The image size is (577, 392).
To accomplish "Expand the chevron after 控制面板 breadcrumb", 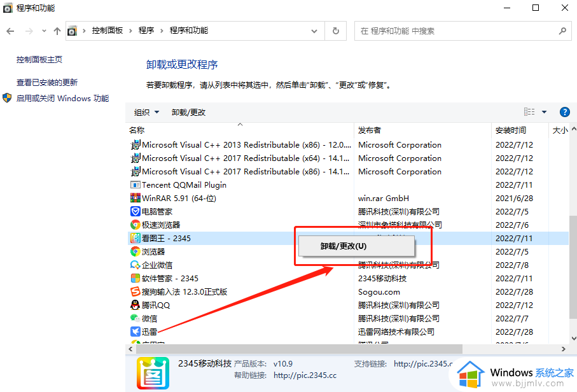I will tap(130, 31).
